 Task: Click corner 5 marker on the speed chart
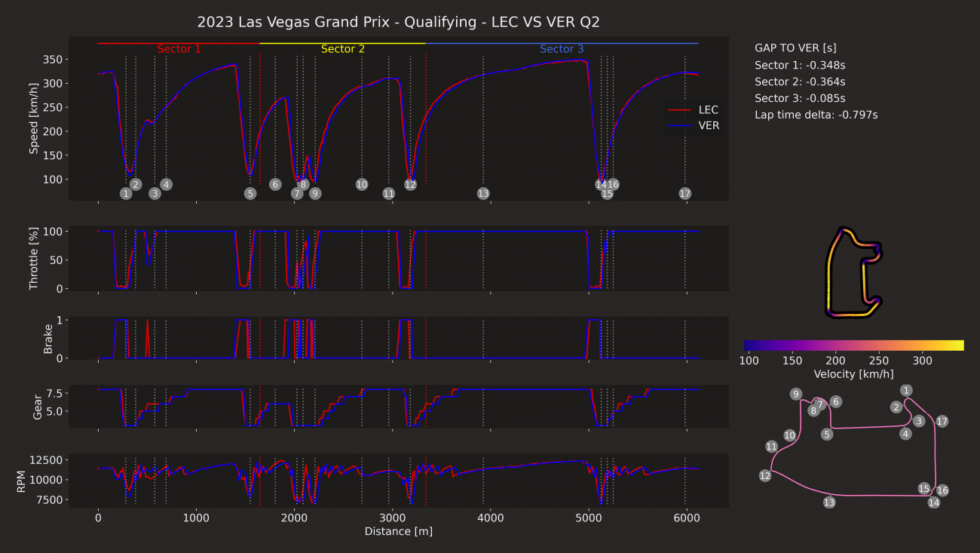tap(250, 194)
